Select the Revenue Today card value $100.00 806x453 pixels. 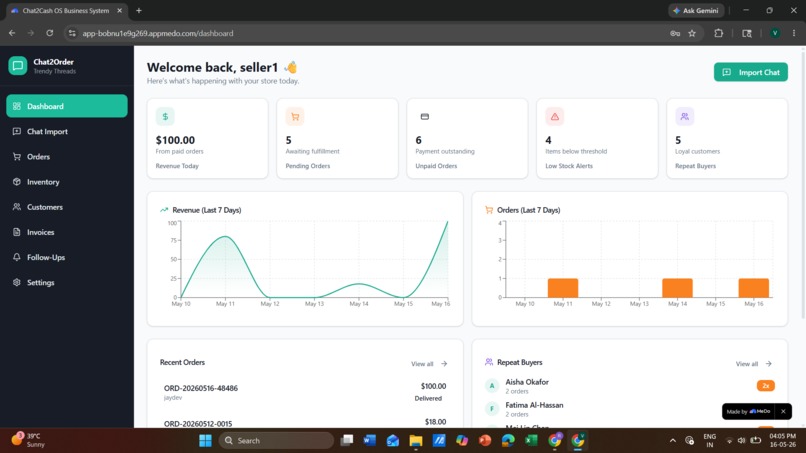(175, 140)
